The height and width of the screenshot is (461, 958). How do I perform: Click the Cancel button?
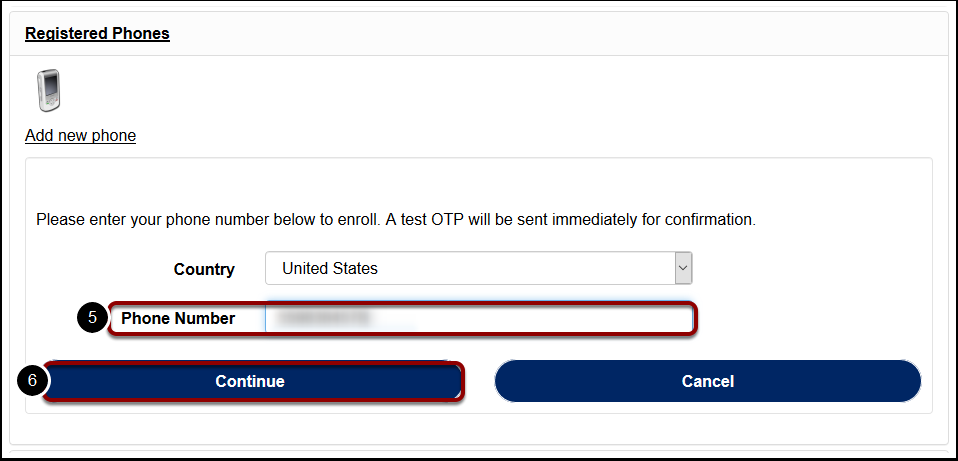(708, 381)
